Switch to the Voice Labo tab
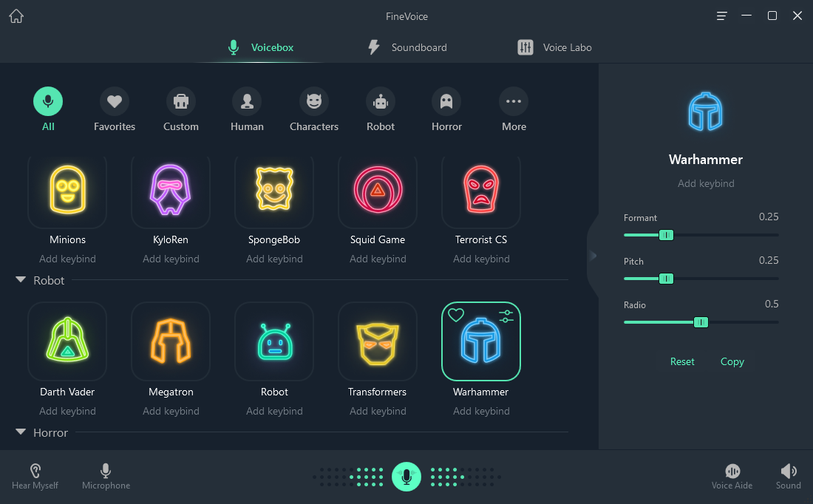Screen dimensions: 813x504 click(x=554, y=47)
